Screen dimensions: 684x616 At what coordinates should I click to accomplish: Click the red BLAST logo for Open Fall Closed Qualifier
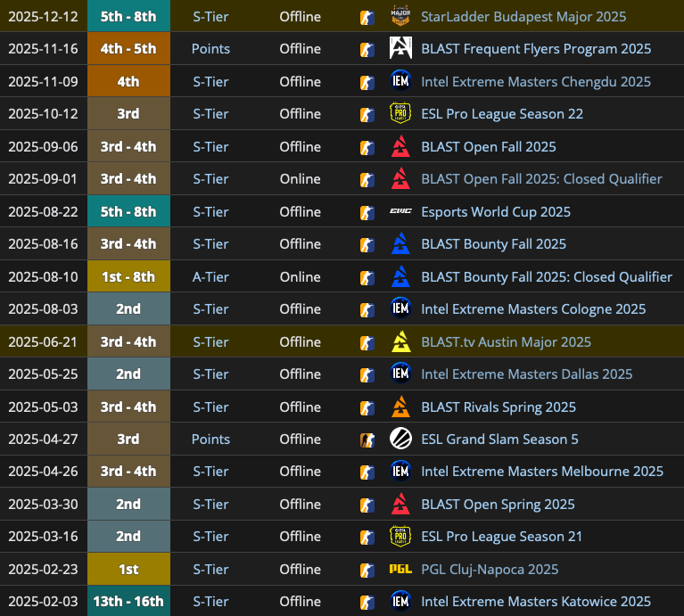click(400, 179)
